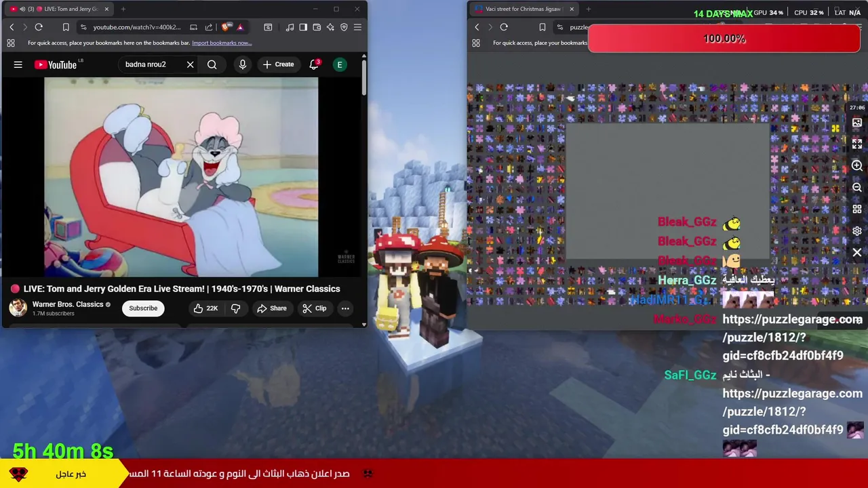The width and height of the screenshot is (868, 488).
Task: Open the Warner Bros. Classics channel name
Action: click(68, 304)
